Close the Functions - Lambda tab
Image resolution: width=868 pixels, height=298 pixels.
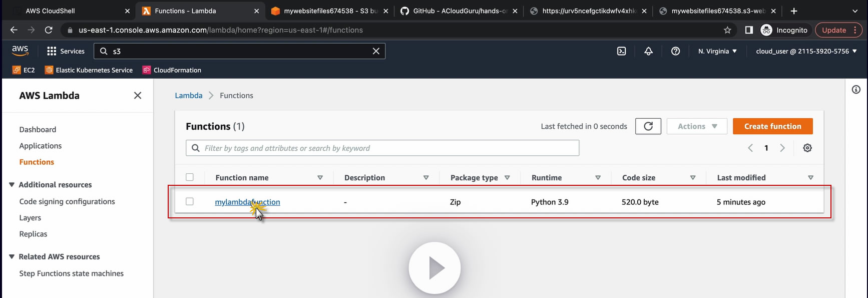coord(257,11)
